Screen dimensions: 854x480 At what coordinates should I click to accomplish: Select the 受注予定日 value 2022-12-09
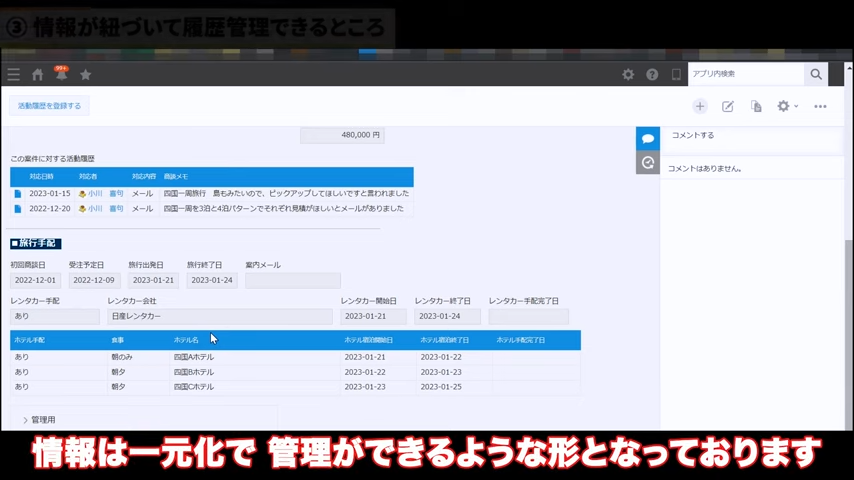click(94, 280)
